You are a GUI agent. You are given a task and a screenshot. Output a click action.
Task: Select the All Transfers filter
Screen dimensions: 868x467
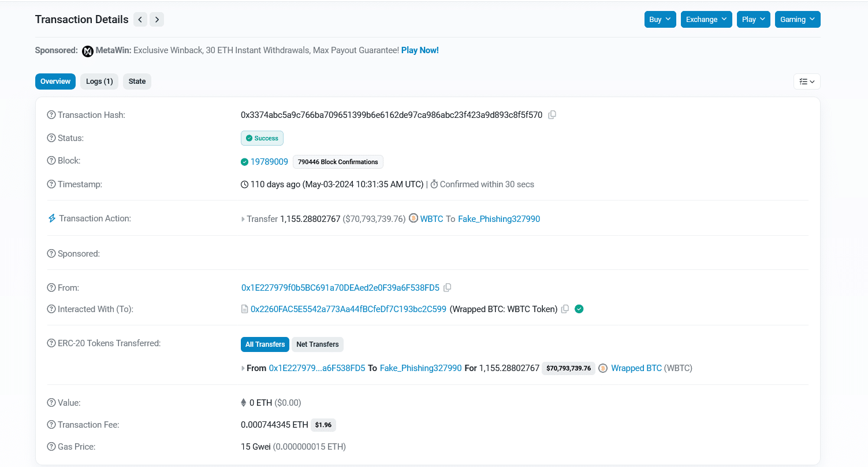tap(265, 344)
